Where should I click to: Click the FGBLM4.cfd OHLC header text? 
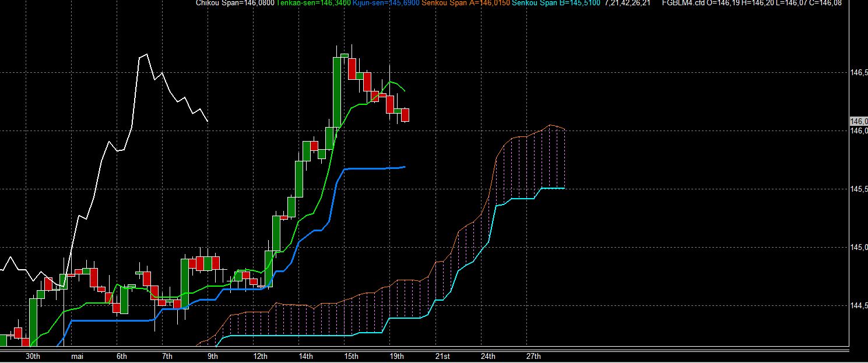click(752, 3)
